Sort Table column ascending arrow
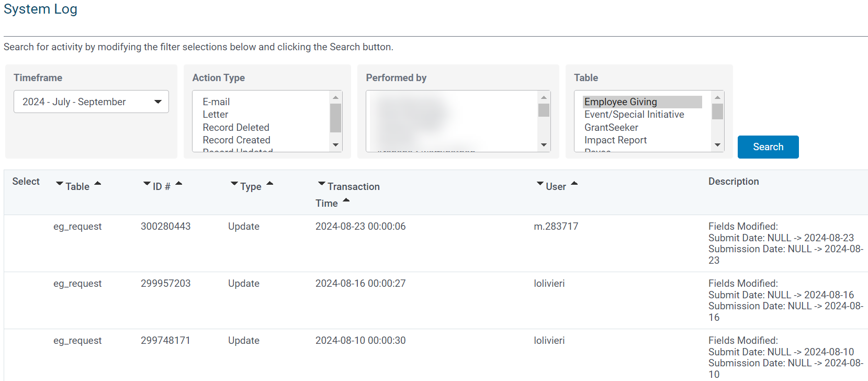The height and width of the screenshot is (381, 868). click(x=97, y=183)
